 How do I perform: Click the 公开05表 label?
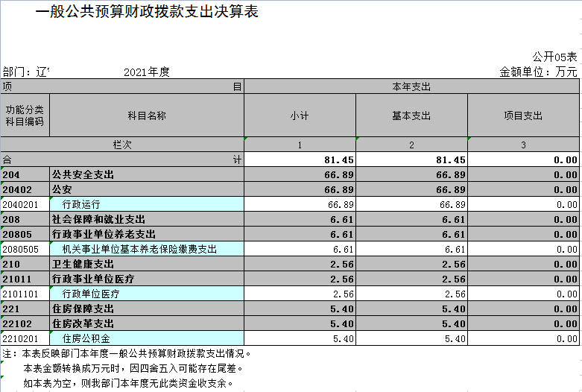click(x=554, y=57)
